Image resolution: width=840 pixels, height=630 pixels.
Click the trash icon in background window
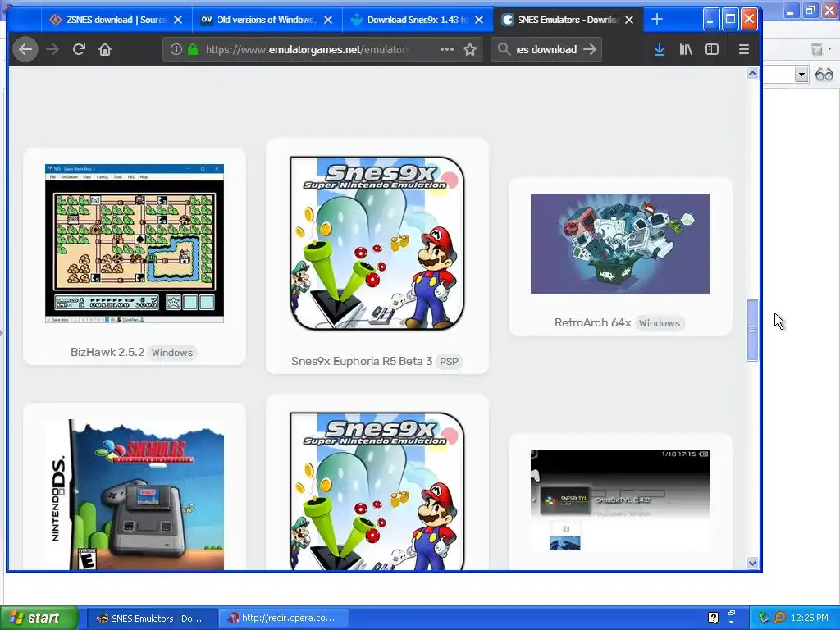[x=816, y=49]
